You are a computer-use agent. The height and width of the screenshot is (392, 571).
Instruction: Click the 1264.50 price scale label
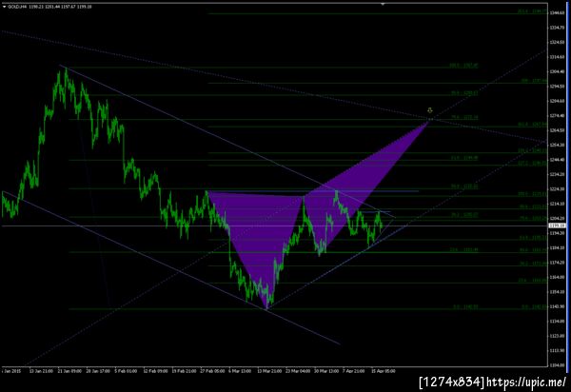point(557,130)
